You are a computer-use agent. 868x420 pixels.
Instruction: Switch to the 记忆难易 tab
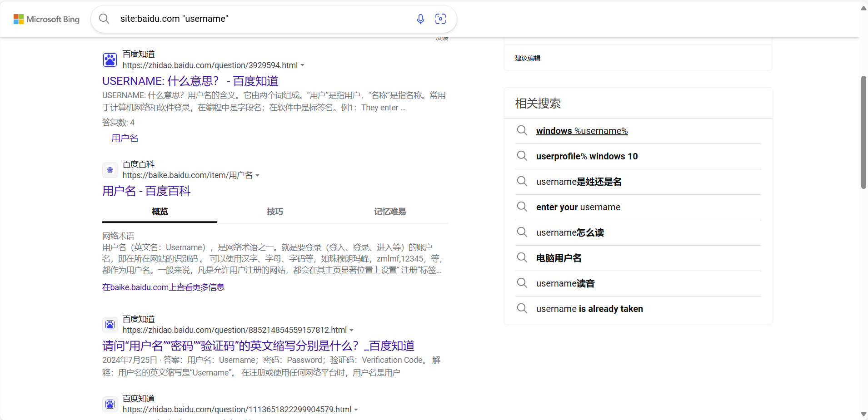[x=390, y=212]
